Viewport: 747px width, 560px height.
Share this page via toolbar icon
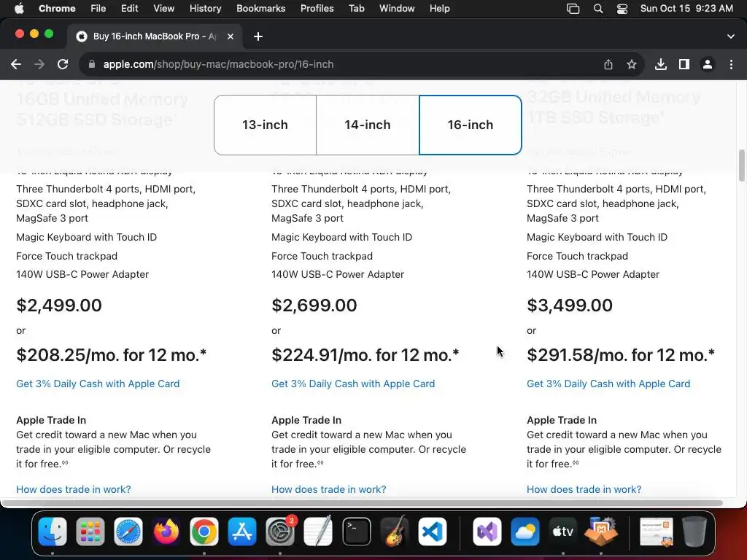[608, 64]
